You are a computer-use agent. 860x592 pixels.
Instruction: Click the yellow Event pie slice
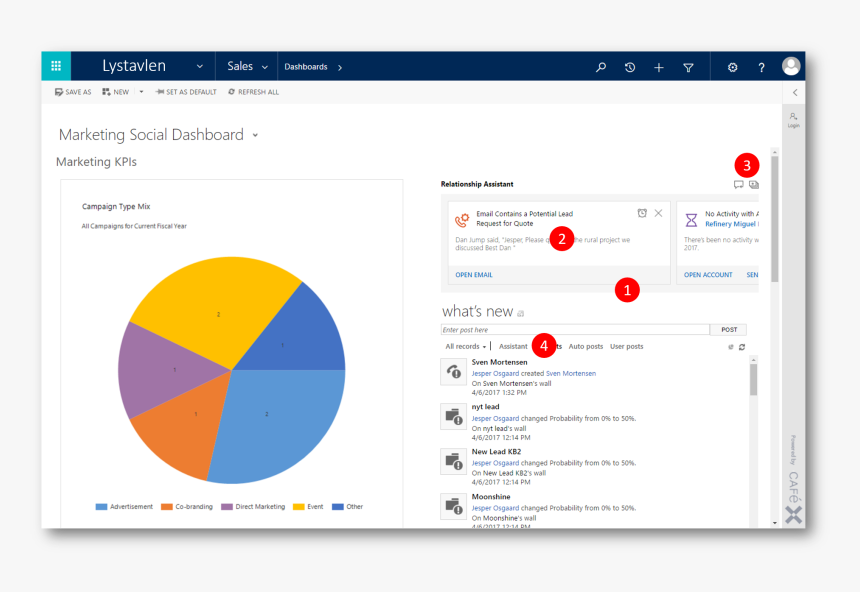pos(218,307)
